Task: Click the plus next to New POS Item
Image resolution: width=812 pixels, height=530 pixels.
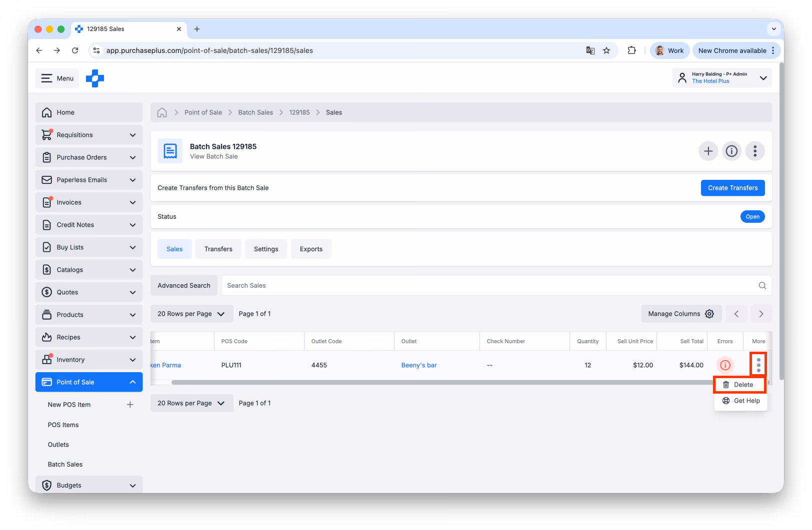Action: pos(130,405)
